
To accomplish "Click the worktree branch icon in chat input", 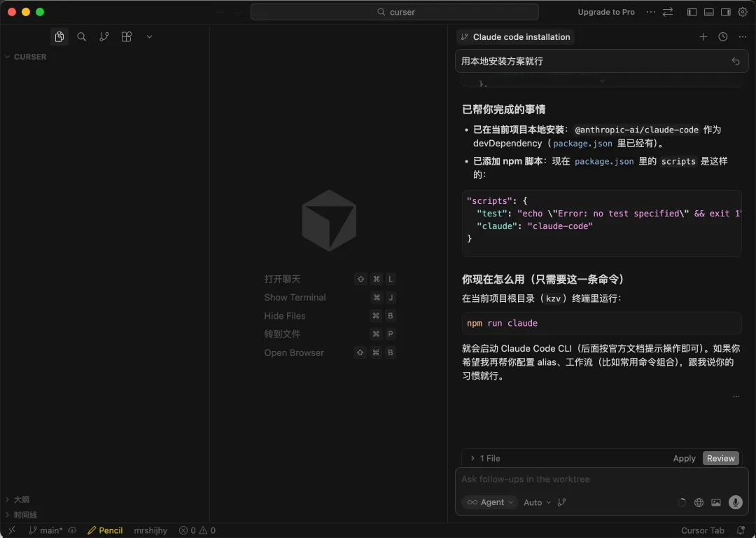I will pos(561,502).
